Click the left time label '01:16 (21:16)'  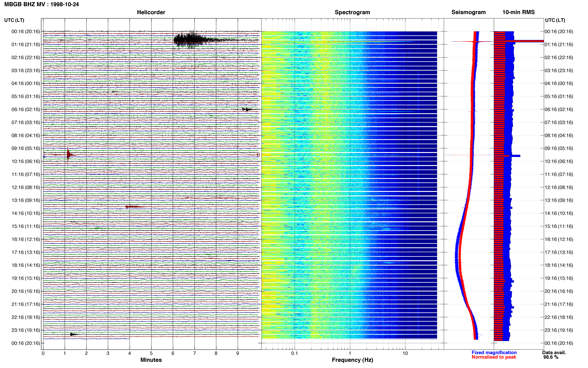(x=26, y=45)
